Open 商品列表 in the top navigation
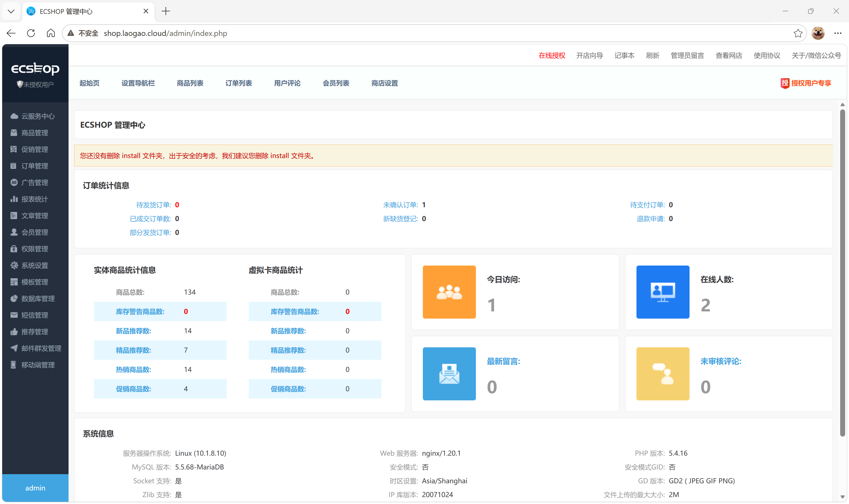Screen dimensions: 849x504 coord(190,83)
